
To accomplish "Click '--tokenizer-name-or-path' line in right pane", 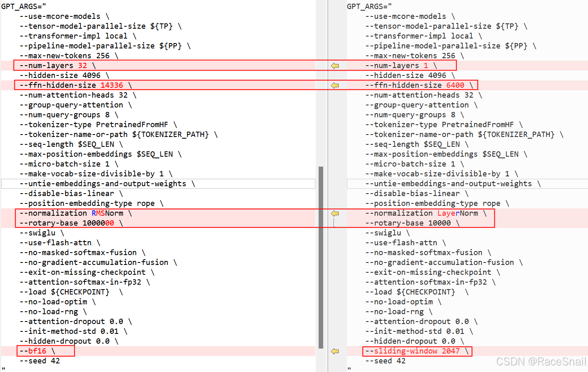I will click(464, 135).
